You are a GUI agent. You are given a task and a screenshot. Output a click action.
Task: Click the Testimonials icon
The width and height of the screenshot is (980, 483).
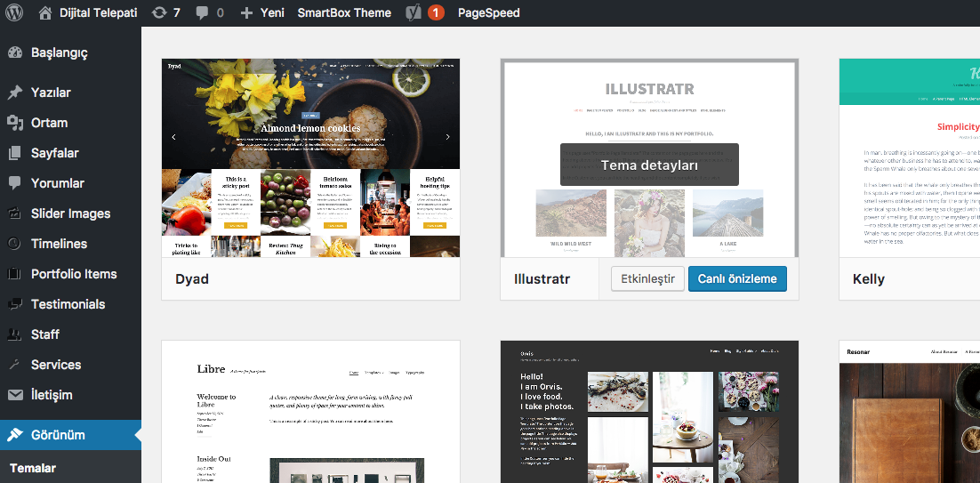click(x=15, y=304)
